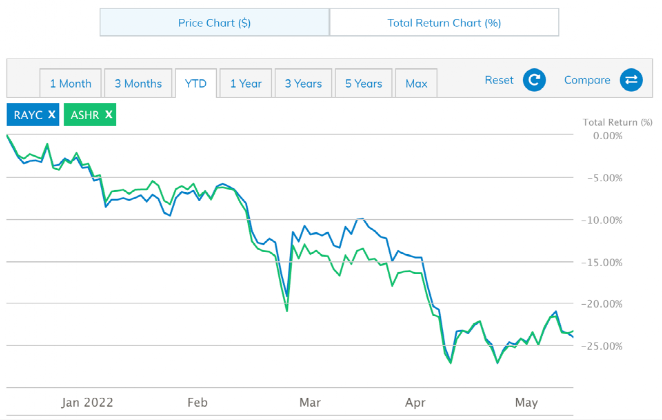Viewport: 662px width, 420px height.
Task: Click the green ASHR ticker name
Action: coord(84,115)
